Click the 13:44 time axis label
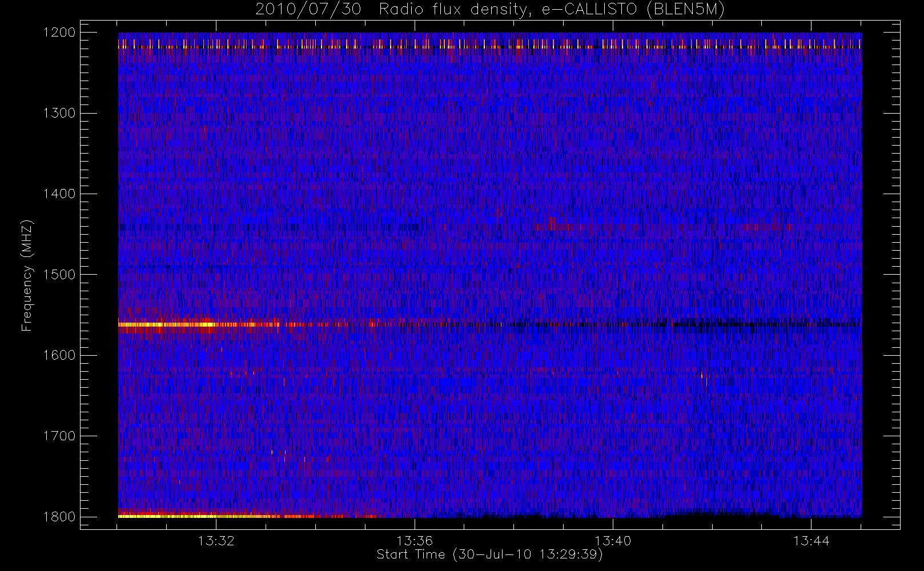The image size is (924, 571). pyautogui.click(x=811, y=540)
